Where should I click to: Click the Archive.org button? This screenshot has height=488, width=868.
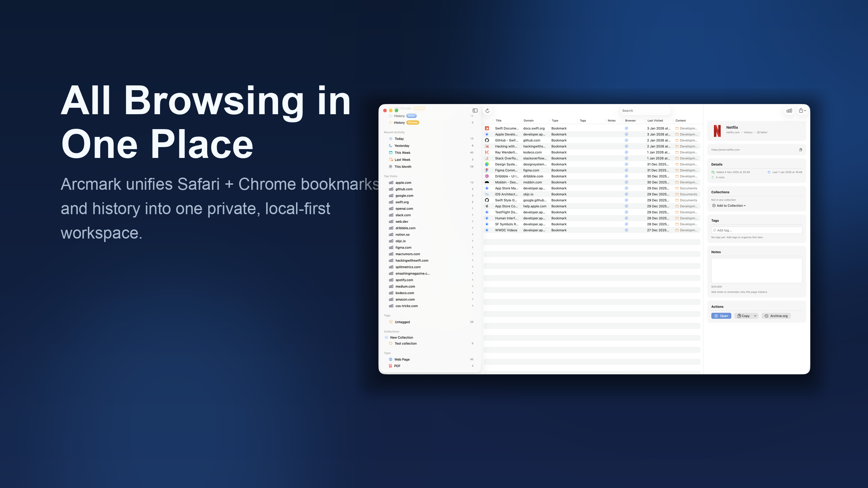click(x=776, y=316)
